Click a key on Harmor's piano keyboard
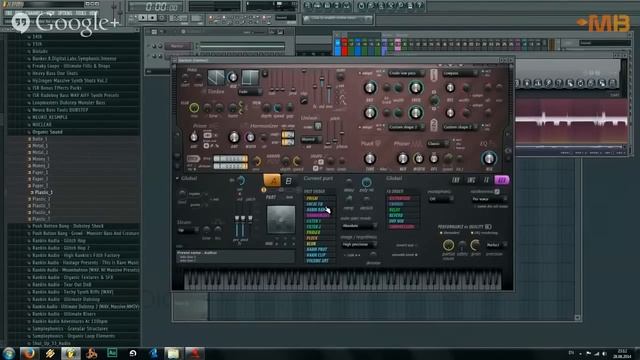This screenshot has width=640, height=360. 343,281
